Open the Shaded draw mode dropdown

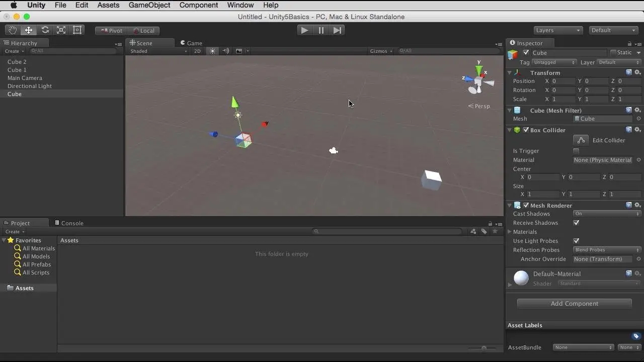[x=158, y=51]
